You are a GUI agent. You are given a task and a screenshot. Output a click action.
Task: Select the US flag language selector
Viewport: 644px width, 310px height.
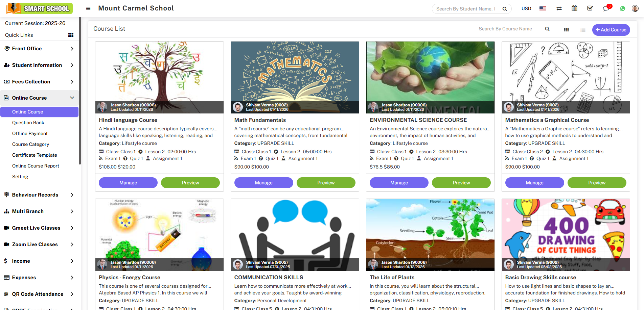point(543,8)
